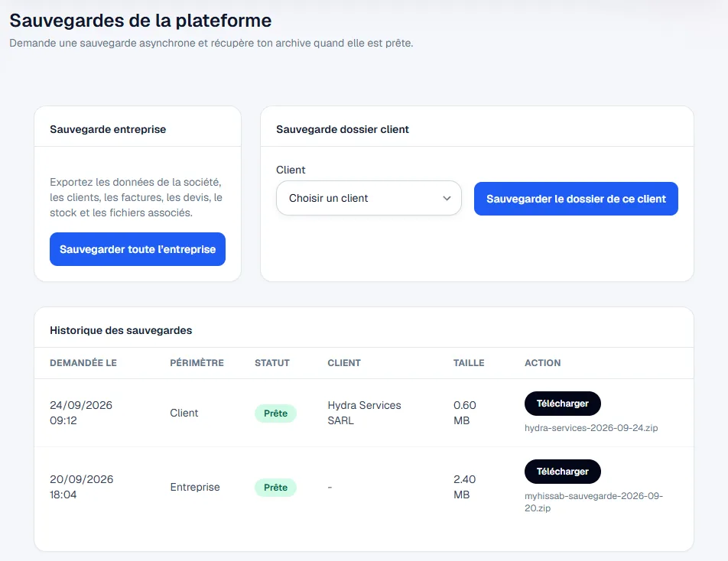728x561 pixels.
Task: Select the "CLIENT" column header
Action: 344,363
